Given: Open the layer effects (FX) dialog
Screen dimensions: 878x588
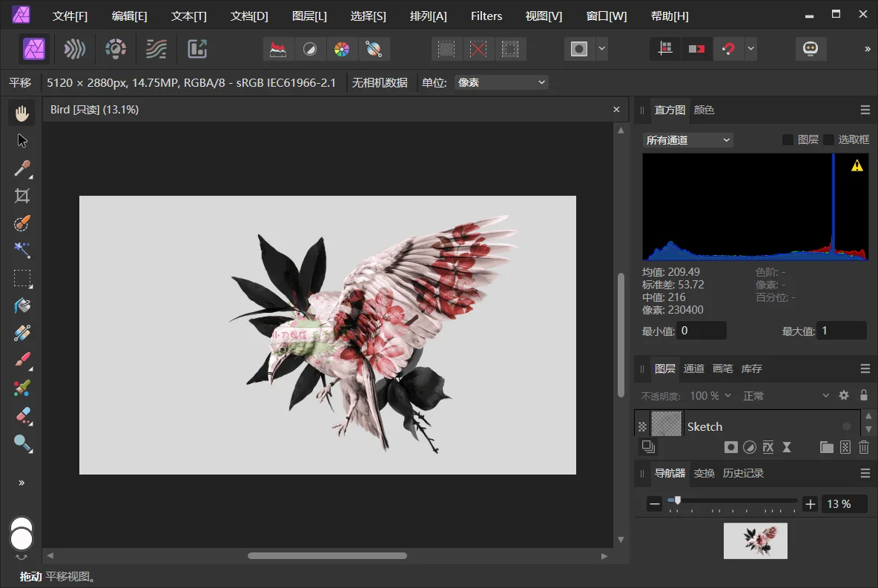Looking at the screenshot, I should [768, 446].
